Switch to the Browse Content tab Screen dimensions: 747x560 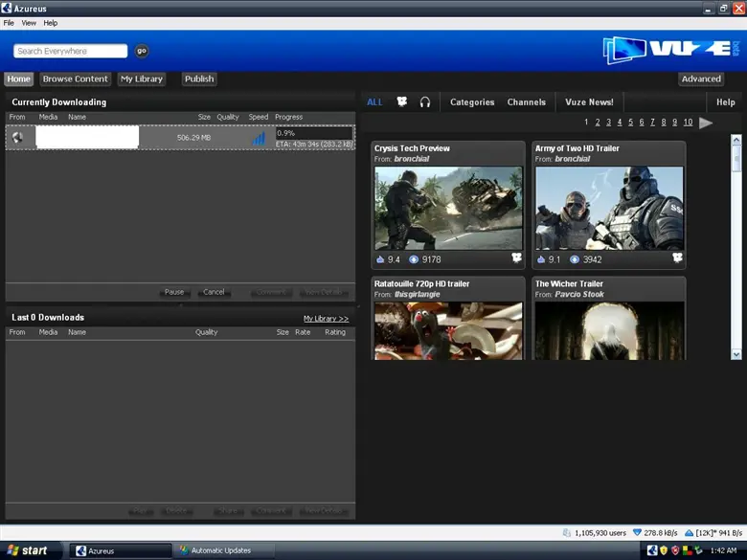(x=75, y=78)
